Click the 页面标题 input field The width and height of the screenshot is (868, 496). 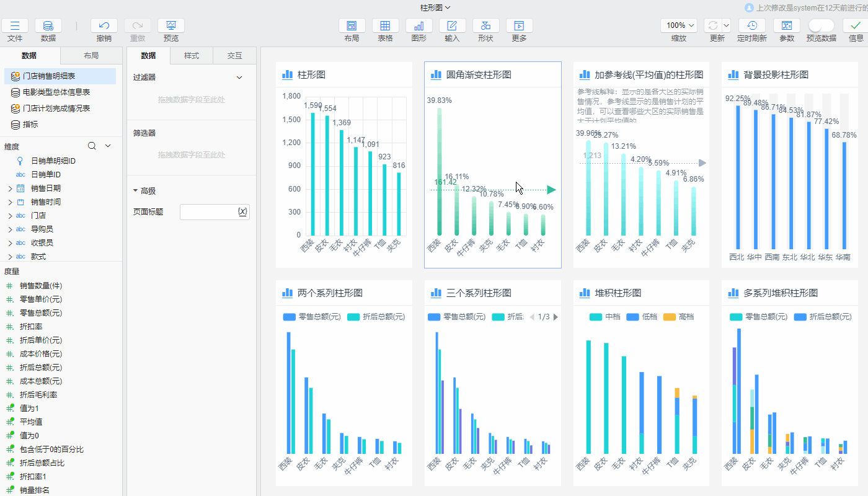pyautogui.click(x=209, y=212)
